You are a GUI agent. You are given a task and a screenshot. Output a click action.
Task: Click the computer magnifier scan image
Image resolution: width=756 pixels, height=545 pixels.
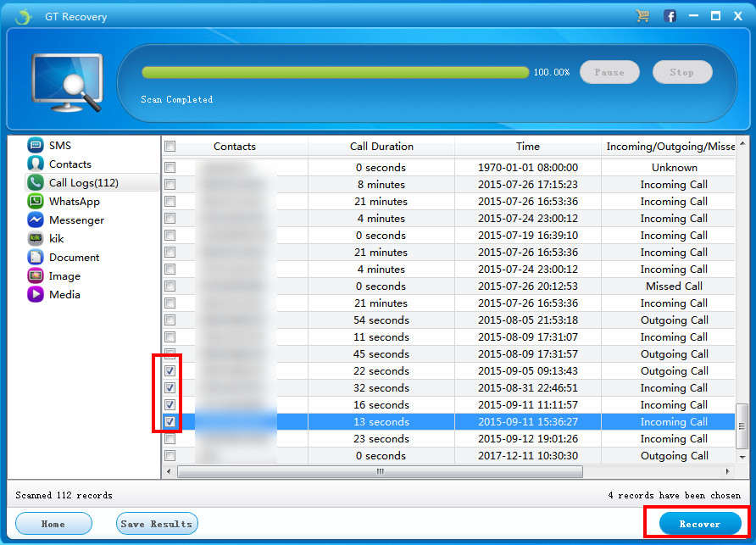(x=68, y=83)
